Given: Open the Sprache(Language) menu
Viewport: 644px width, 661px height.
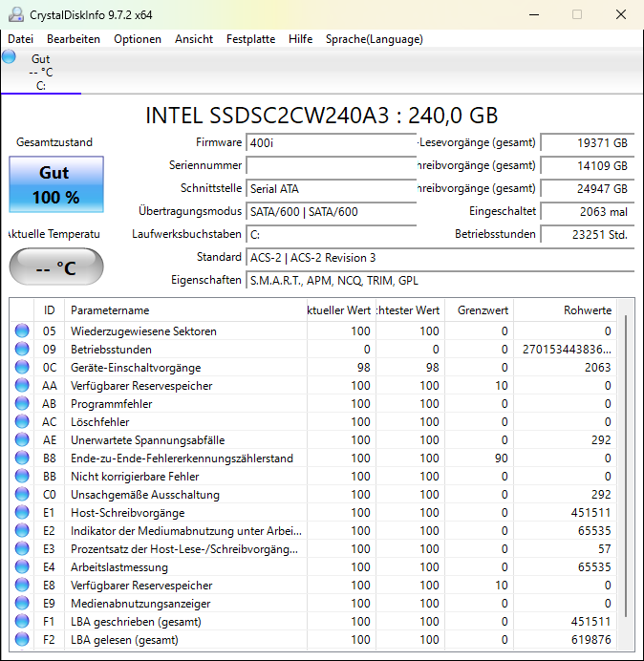Looking at the screenshot, I should 375,39.
